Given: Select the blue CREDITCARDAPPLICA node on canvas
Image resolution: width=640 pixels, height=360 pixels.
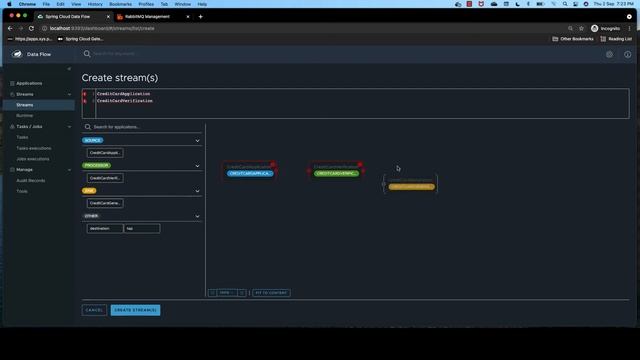Looking at the screenshot, I should [250, 173].
